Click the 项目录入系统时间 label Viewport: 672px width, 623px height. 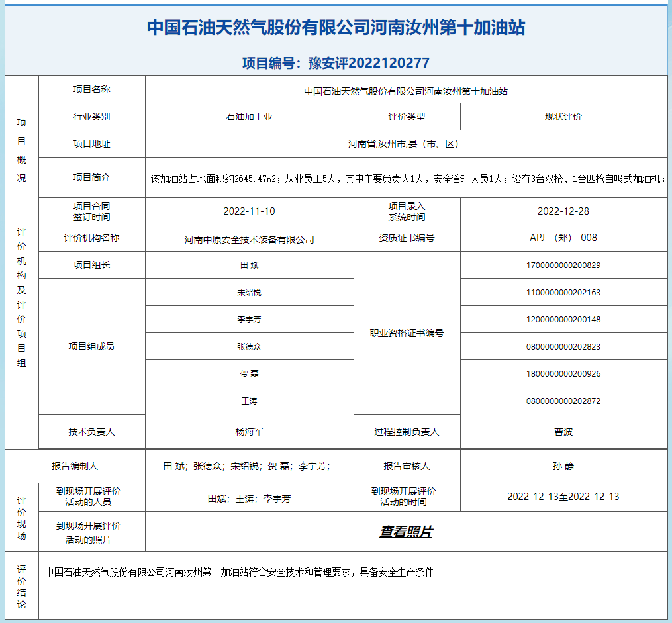(407, 212)
